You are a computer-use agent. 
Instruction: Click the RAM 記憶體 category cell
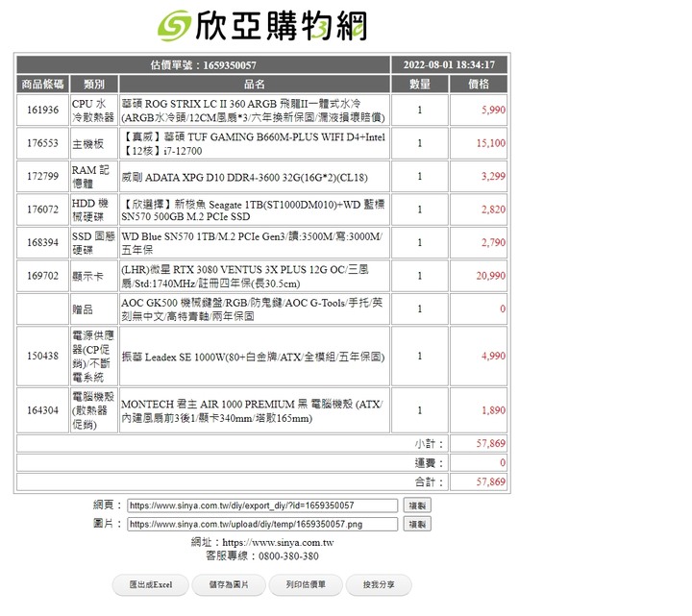94,177
